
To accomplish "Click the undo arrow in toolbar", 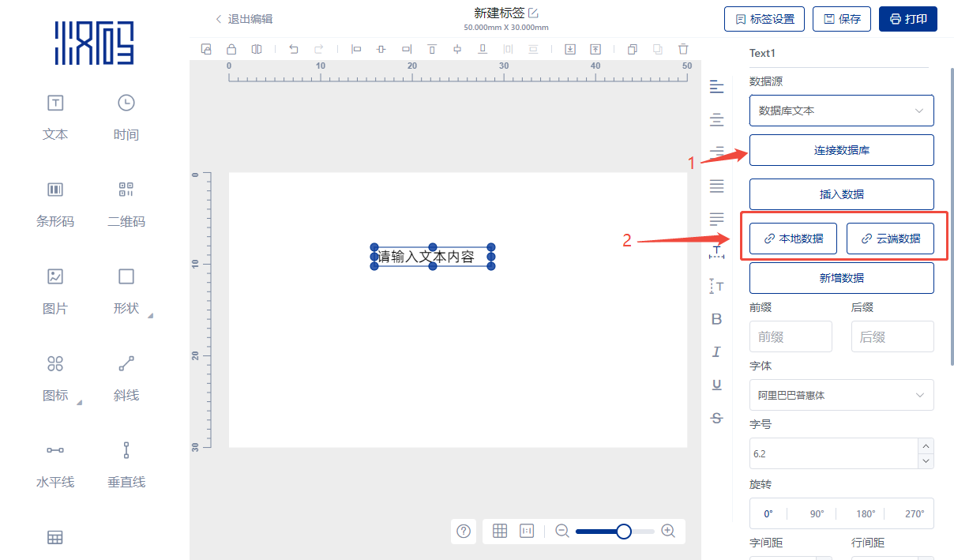I will click(x=294, y=49).
